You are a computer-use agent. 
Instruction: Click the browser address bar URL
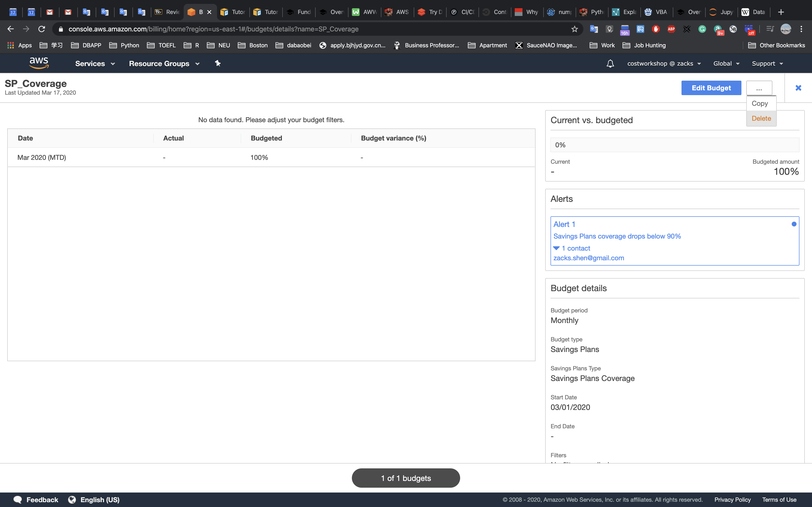(213, 29)
